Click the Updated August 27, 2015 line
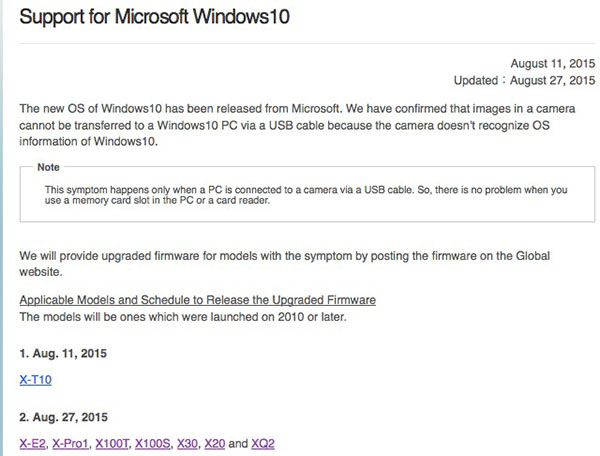This screenshot has height=456, width=600. (x=525, y=80)
